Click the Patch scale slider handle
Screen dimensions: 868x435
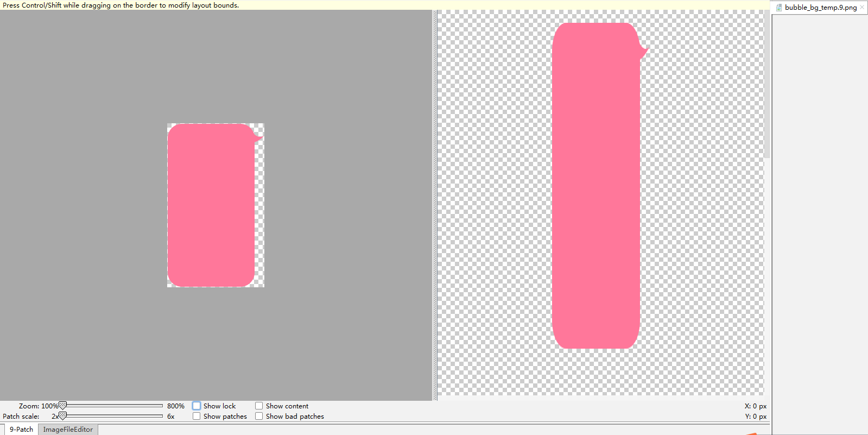[62, 416]
